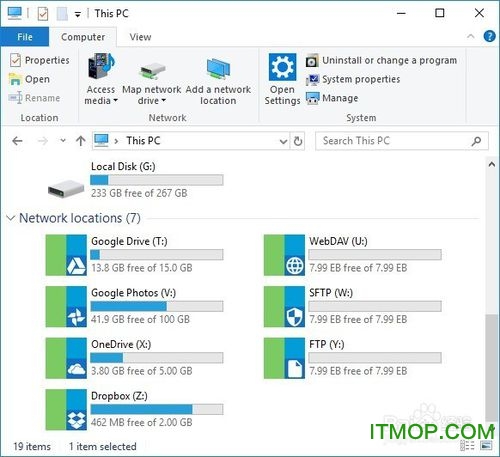Image resolution: width=500 pixels, height=457 pixels.
Task: Switch to large thumbnails view in status bar
Action: pos(486,445)
